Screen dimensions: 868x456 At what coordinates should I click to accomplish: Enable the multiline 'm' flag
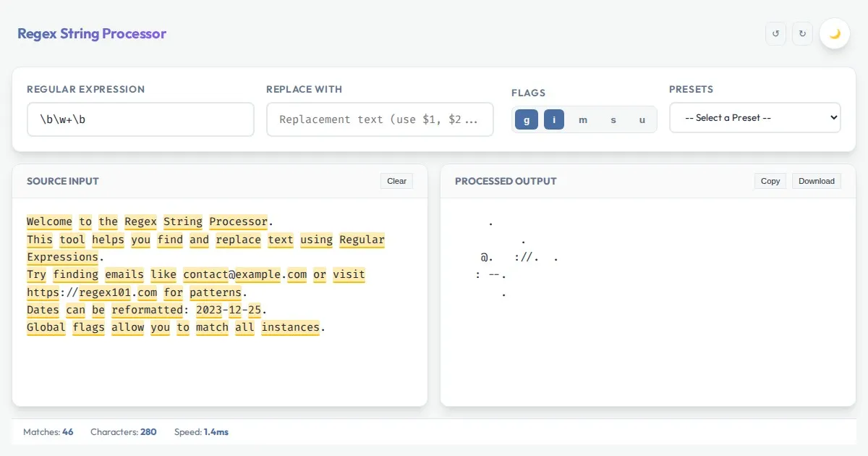[583, 119]
